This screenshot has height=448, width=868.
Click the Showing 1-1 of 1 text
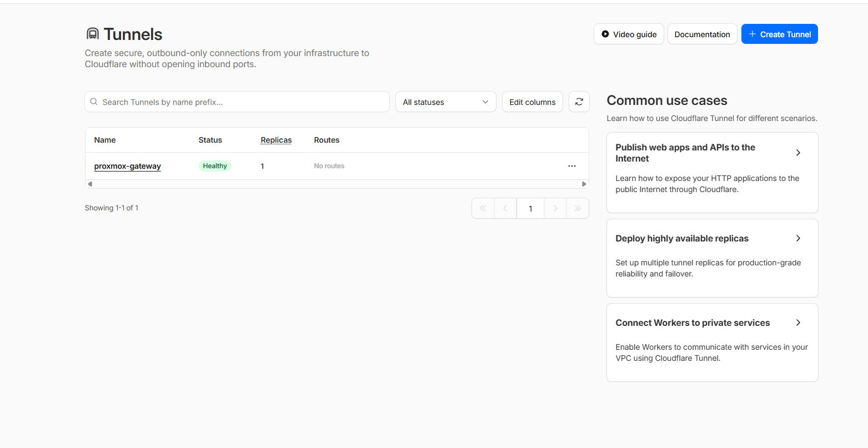112,208
